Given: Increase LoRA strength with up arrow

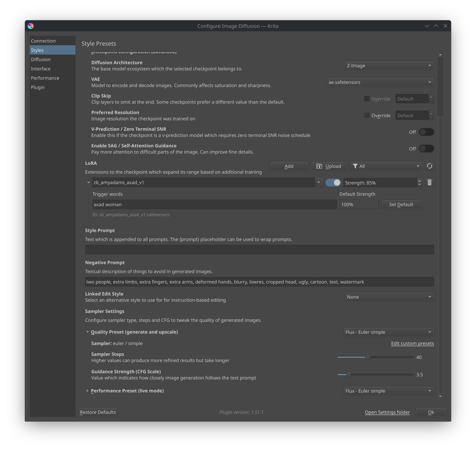Looking at the screenshot, I should (x=419, y=181).
